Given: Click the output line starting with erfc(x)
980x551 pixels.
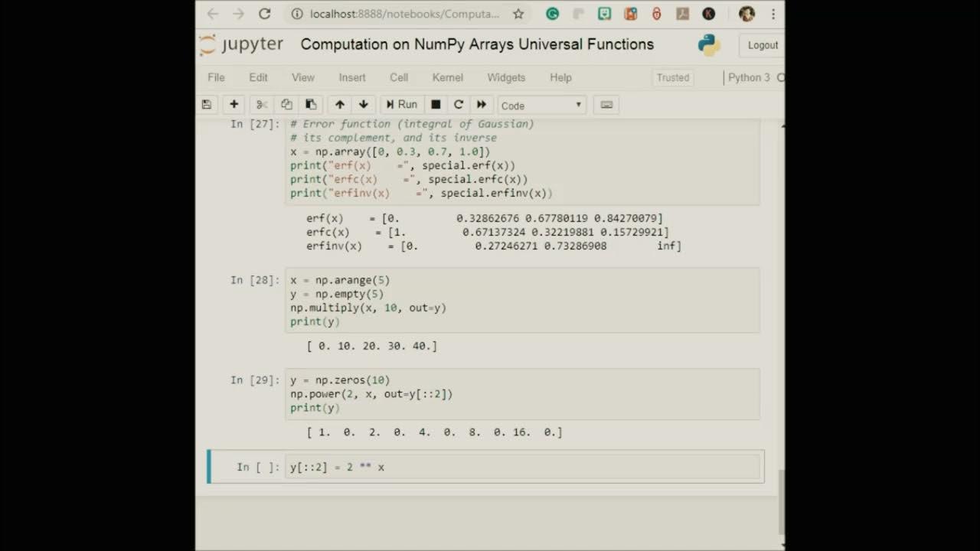Looking at the screenshot, I should 488,232.
